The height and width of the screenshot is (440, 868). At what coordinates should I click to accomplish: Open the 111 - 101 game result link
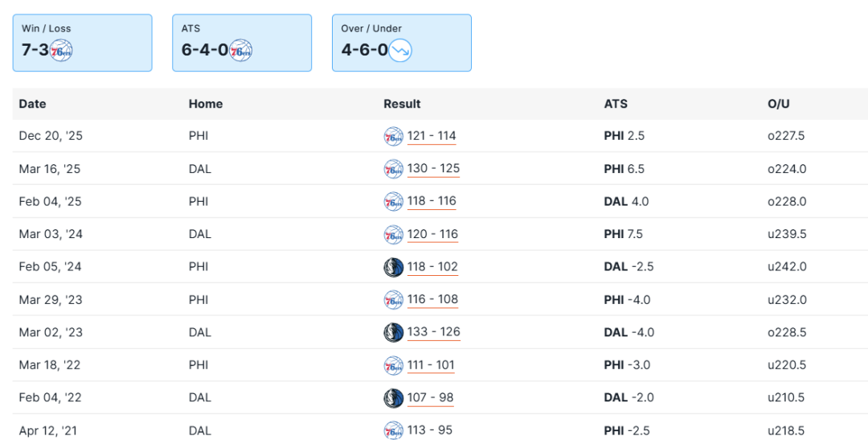[431, 365]
